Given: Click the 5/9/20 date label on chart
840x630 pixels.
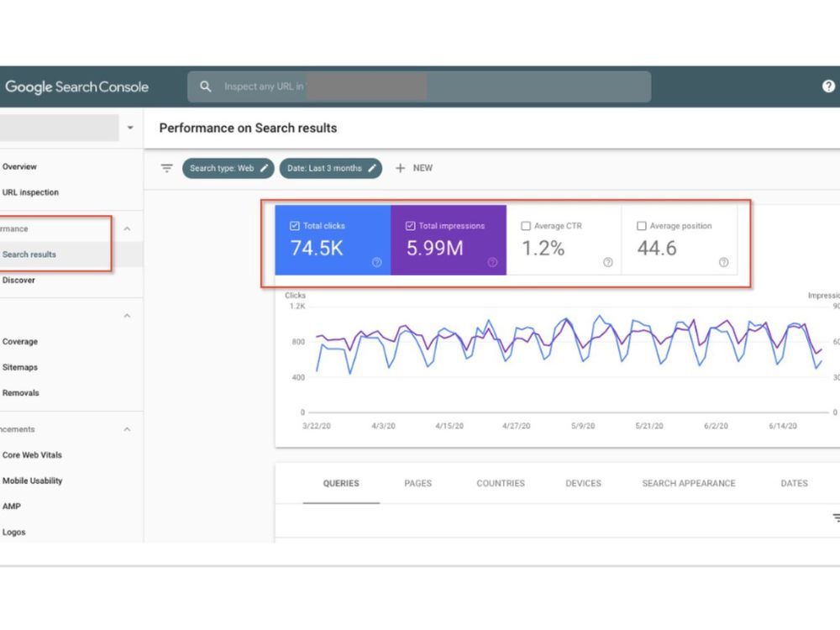Looking at the screenshot, I should point(583,426).
